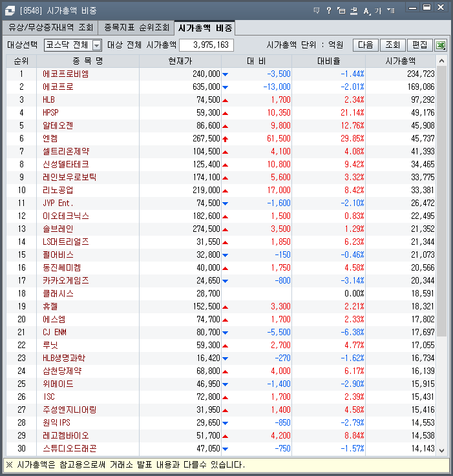Click 엔켐's change rate 29.85%
The image size is (453, 476).
pyautogui.click(x=352, y=138)
